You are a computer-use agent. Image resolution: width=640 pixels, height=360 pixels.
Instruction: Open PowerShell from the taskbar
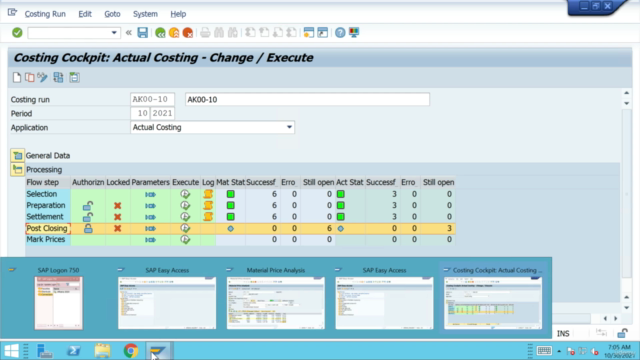pos(74,351)
